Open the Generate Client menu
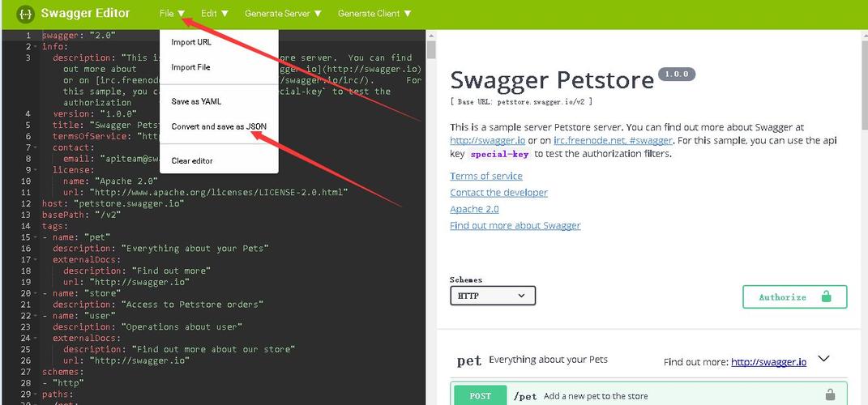The height and width of the screenshot is (405, 868). pos(374,13)
